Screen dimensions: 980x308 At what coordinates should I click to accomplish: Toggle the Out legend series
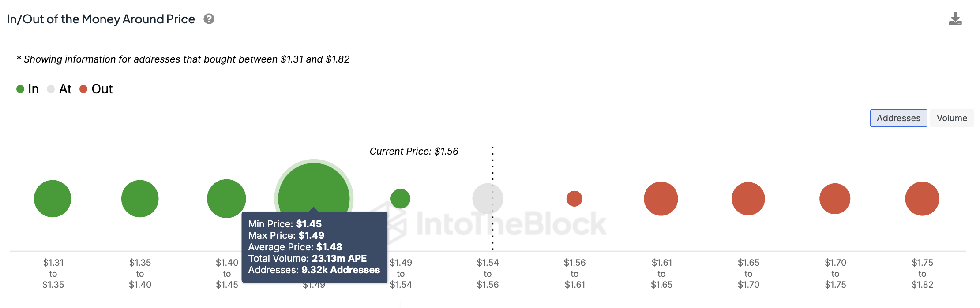click(x=96, y=89)
